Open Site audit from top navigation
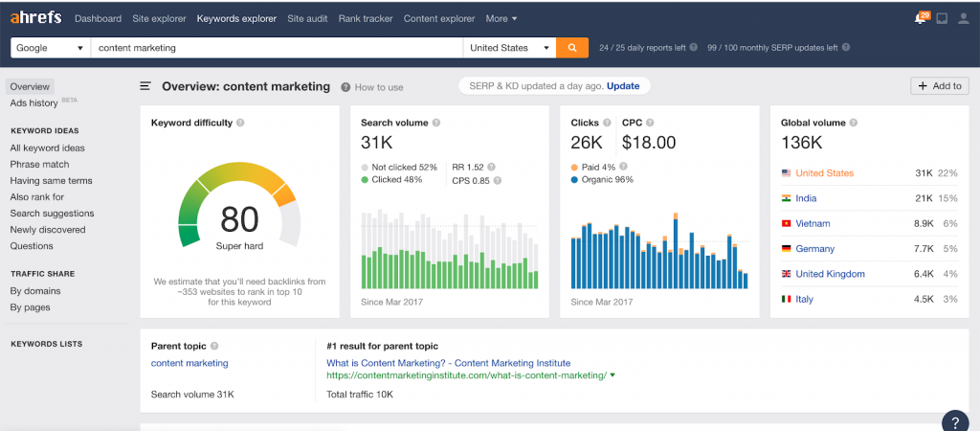This screenshot has width=980, height=431. click(307, 19)
